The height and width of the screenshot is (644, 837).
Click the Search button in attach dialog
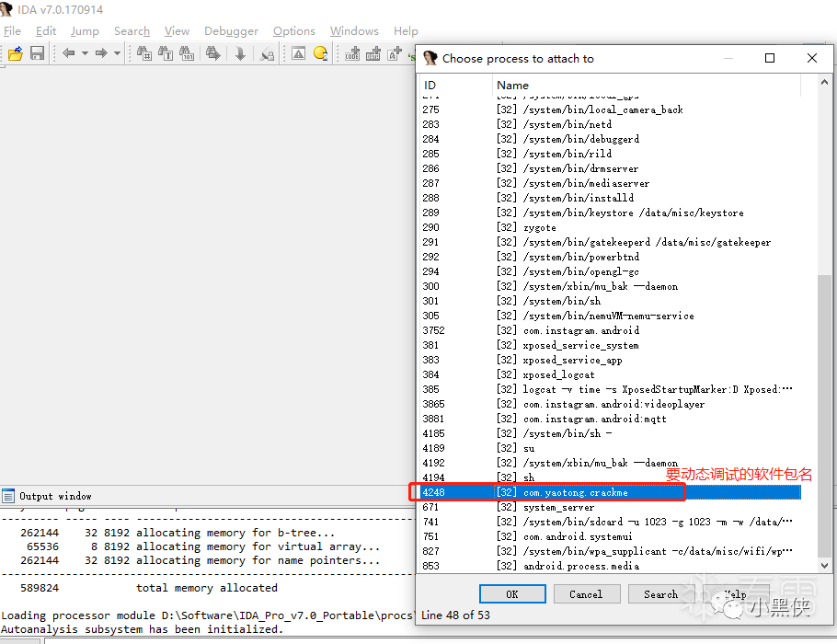[660, 593]
